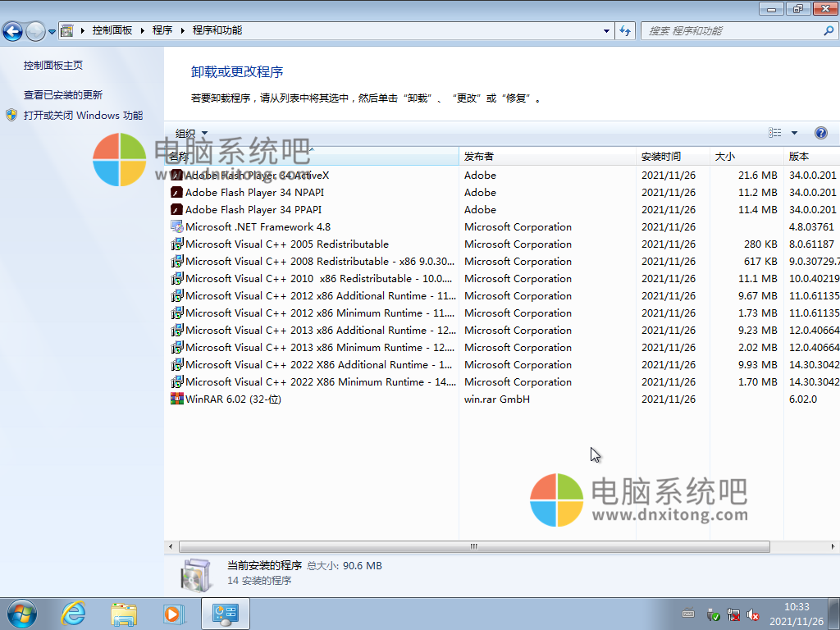The height and width of the screenshot is (630, 840).
Task: Open 打开或关闭 Windows 功能 link
Action: pyautogui.click(x=83, y=115)
